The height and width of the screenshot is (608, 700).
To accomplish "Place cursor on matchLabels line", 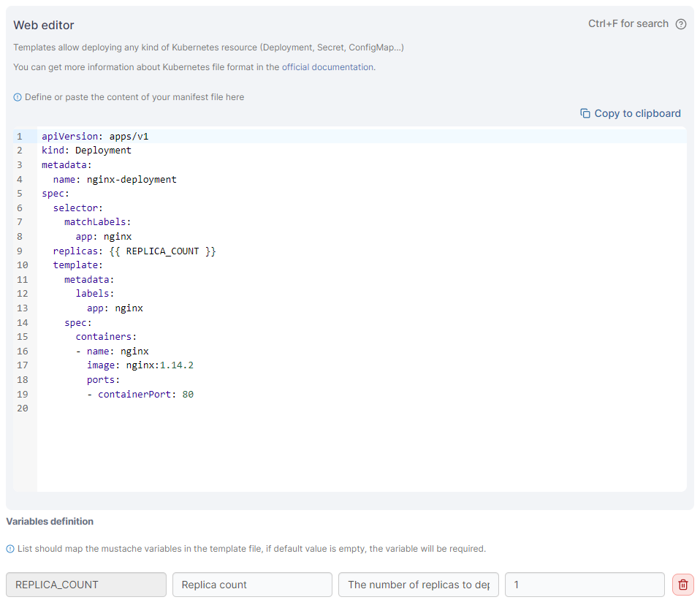I will pos(97,222).
